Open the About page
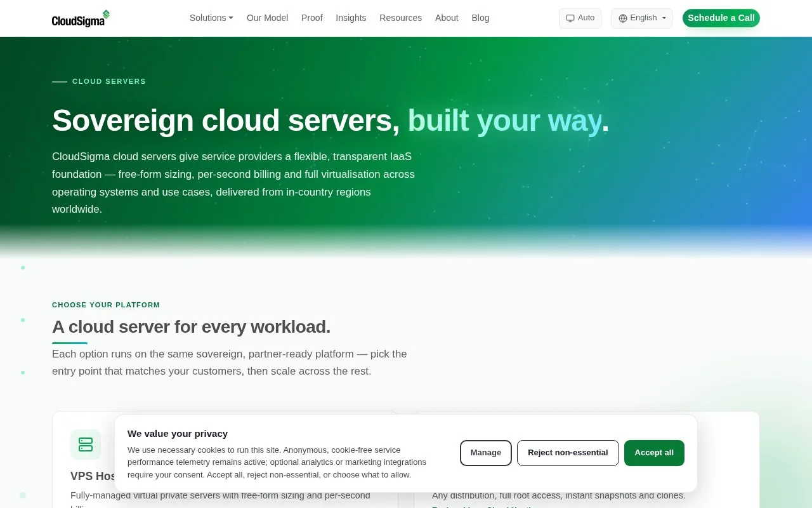Screen dimensions: 812x508 (x=447, y=18)
